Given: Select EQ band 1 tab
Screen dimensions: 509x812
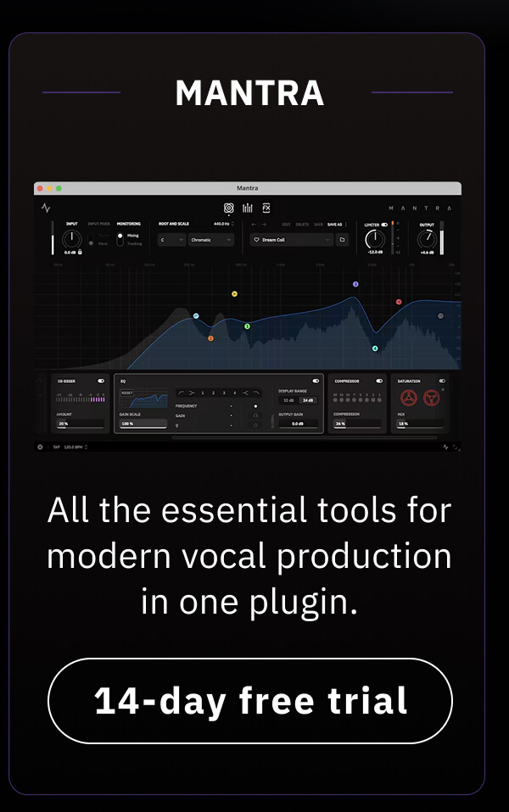Looking at the screenshot, I should [203, 393].
